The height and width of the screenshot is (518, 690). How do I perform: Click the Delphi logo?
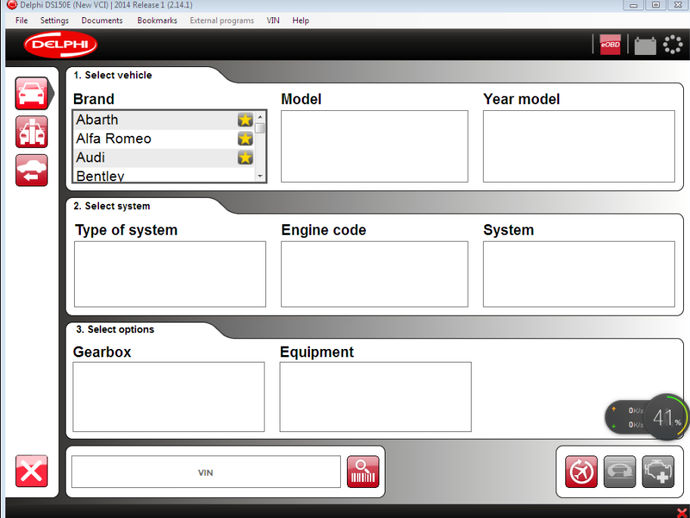coord(60,44)
